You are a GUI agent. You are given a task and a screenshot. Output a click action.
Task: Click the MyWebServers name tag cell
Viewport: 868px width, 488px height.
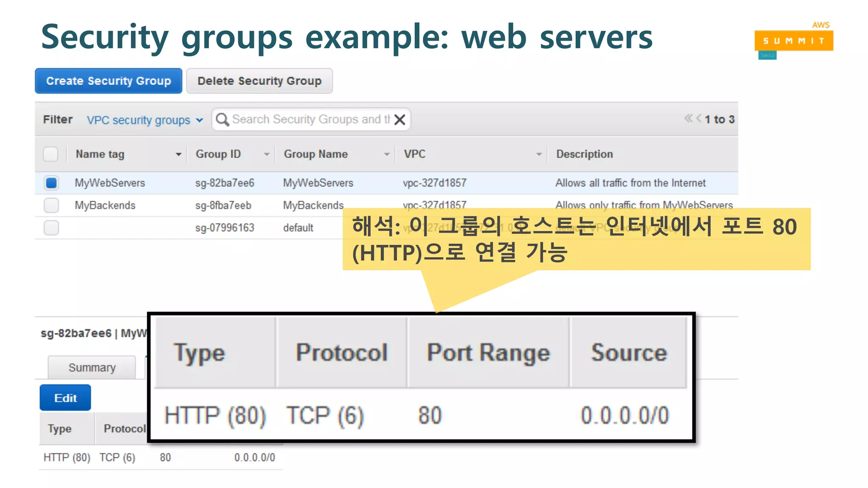[110, 183]
